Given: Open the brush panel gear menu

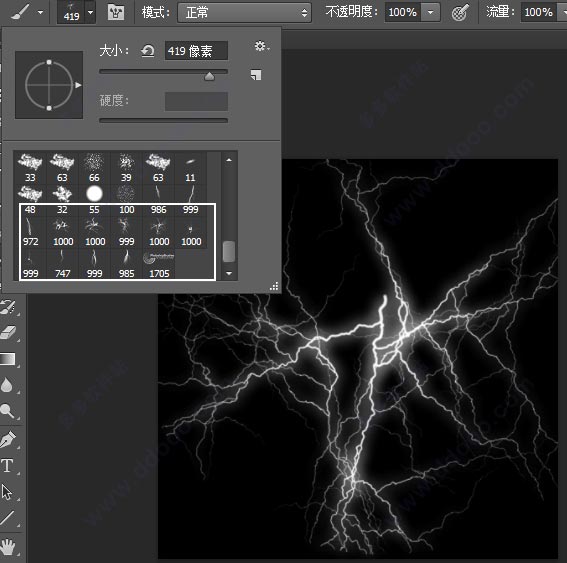Looking at the screenshot, I should [261, 46].
